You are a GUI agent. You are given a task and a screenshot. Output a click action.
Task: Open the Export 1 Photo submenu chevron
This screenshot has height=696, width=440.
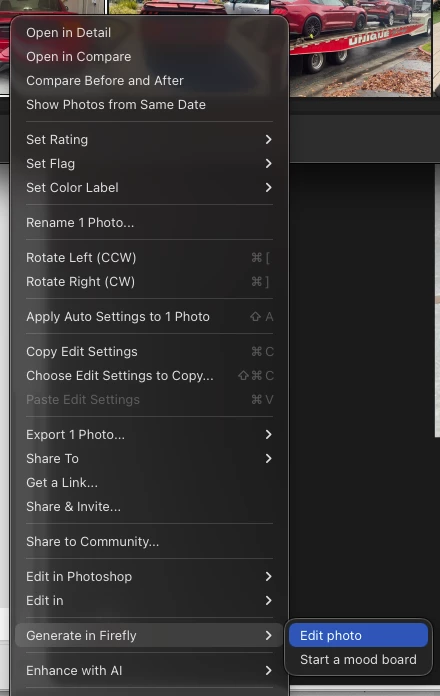268,434
